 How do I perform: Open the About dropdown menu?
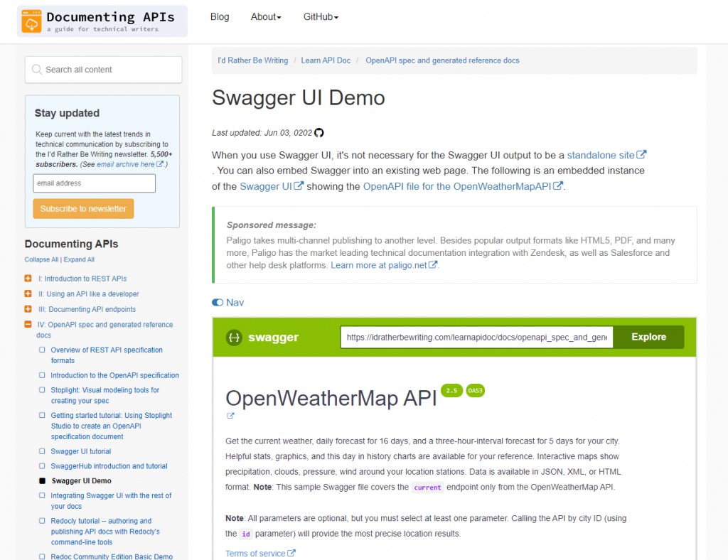pyautogui.click(x=266, y=16)
